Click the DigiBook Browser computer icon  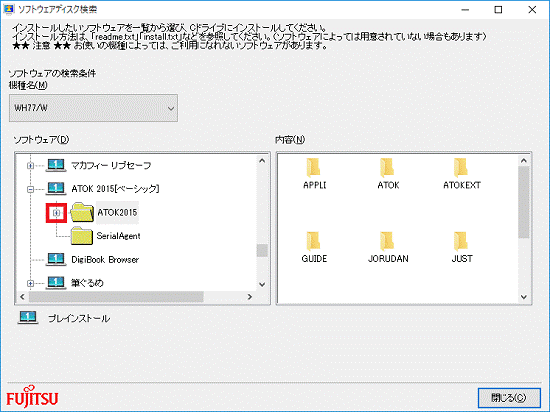56,259
